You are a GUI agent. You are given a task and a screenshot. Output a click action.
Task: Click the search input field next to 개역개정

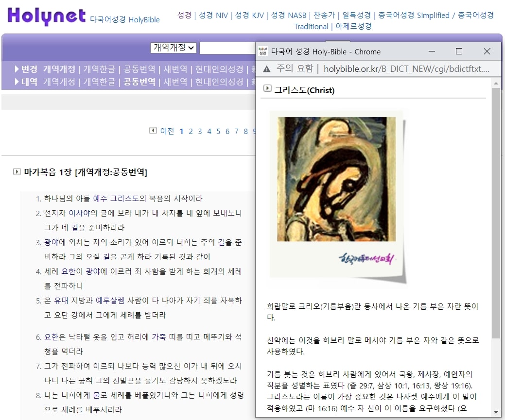[227, 48]
